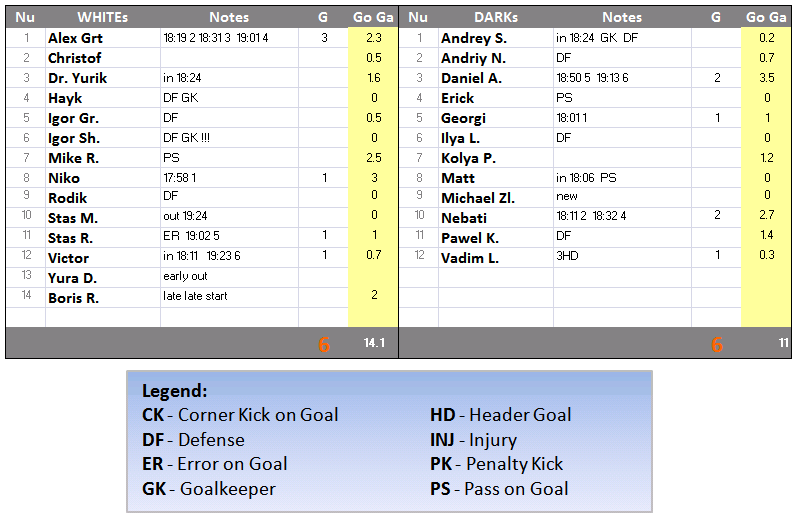Select the Nebati player name cell
Viewport: 795px width, 514px height.
464,218
